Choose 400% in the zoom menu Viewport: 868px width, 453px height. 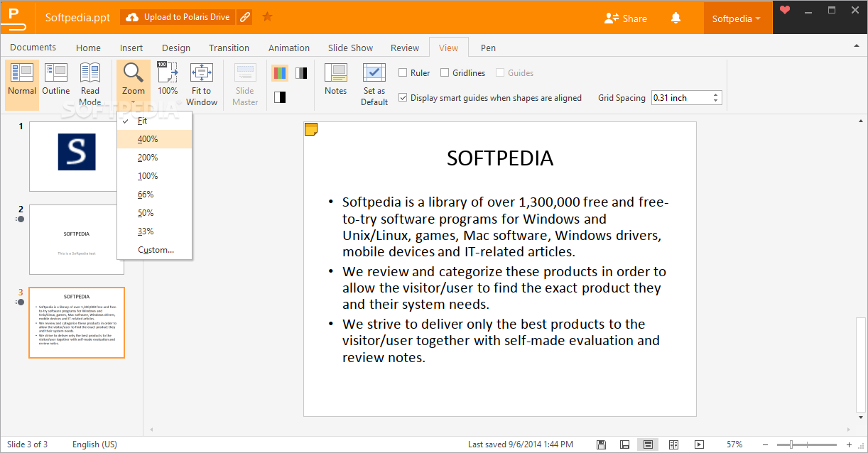tap(155, 139)
